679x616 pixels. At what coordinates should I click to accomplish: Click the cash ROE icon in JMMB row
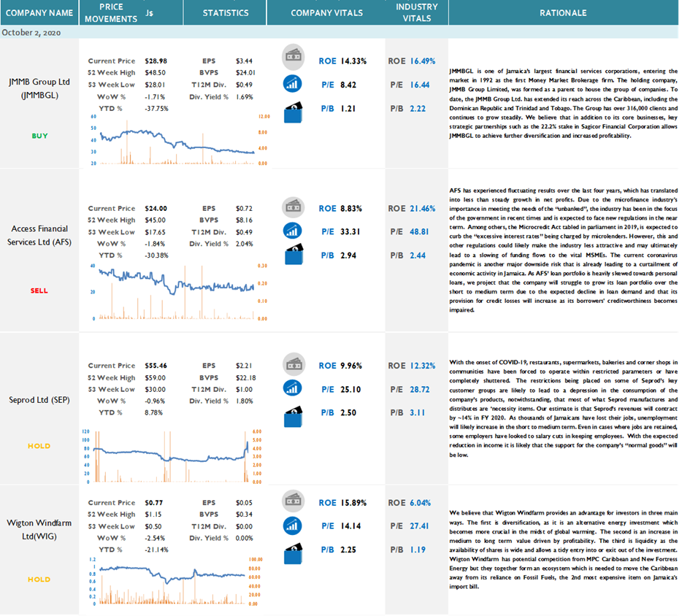click(x=294, y=57)
